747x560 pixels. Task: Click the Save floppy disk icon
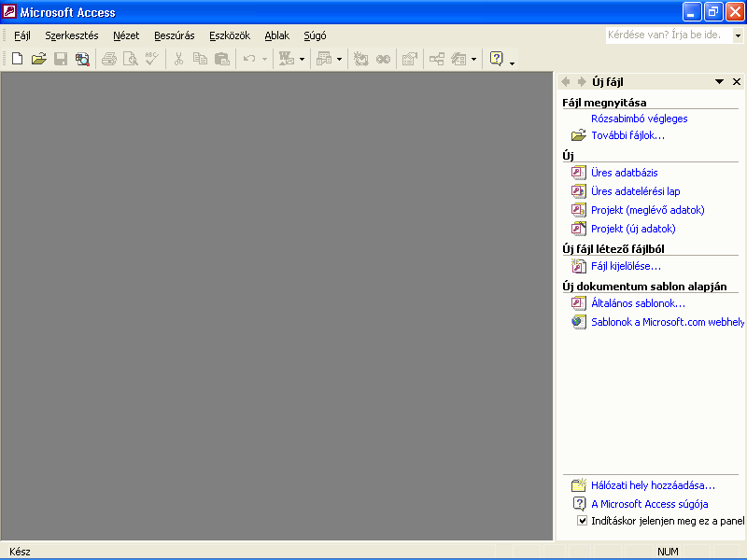[x=61, y=59]
